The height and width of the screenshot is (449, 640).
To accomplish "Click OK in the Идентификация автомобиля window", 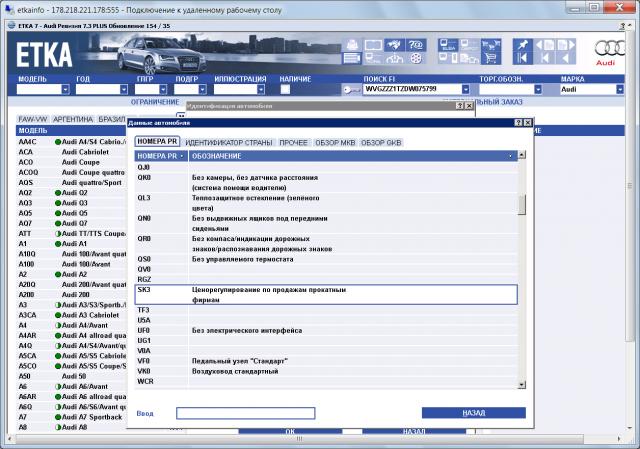I will (x=290, y=431).
